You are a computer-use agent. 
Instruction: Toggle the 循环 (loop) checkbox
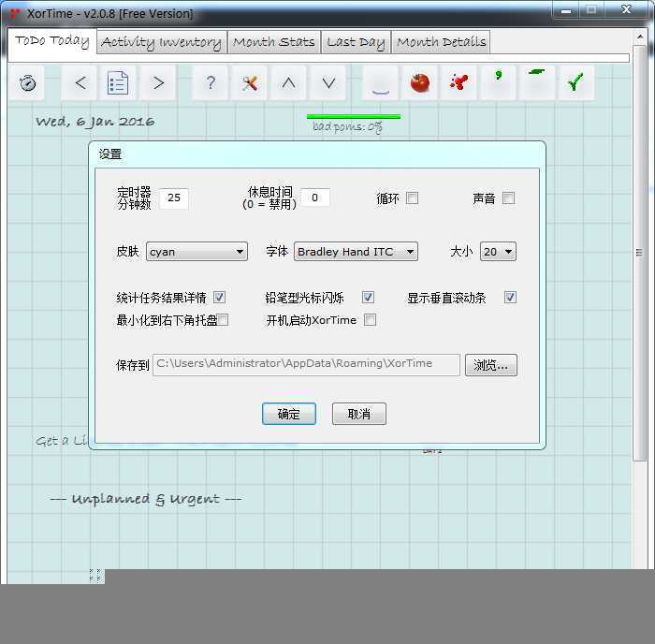[x=413, y=198]
